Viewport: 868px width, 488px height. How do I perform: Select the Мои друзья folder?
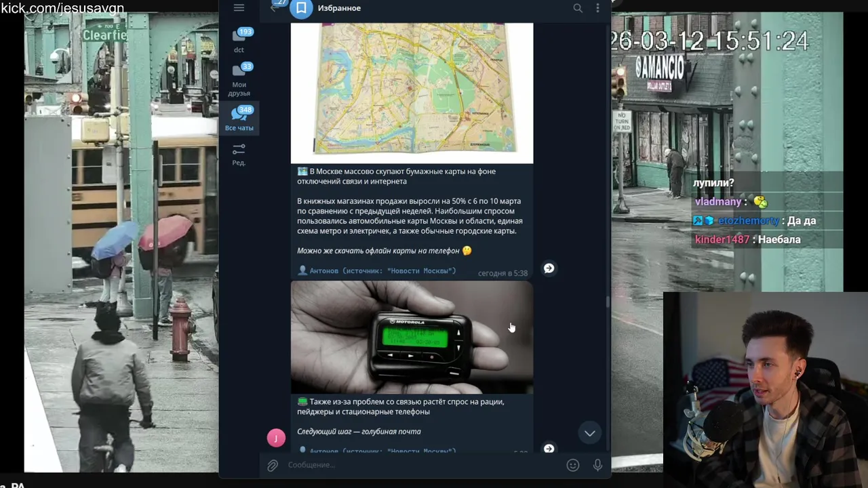coord(239,80)
